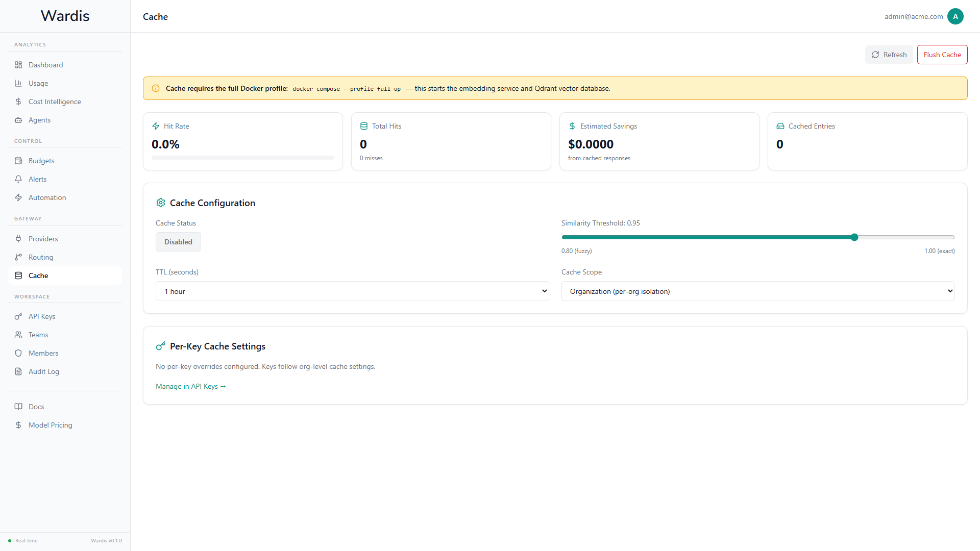Viewport: 980px width, 551px height.
Task: Click the Real-time status indicator
Action: coord(23,541)
